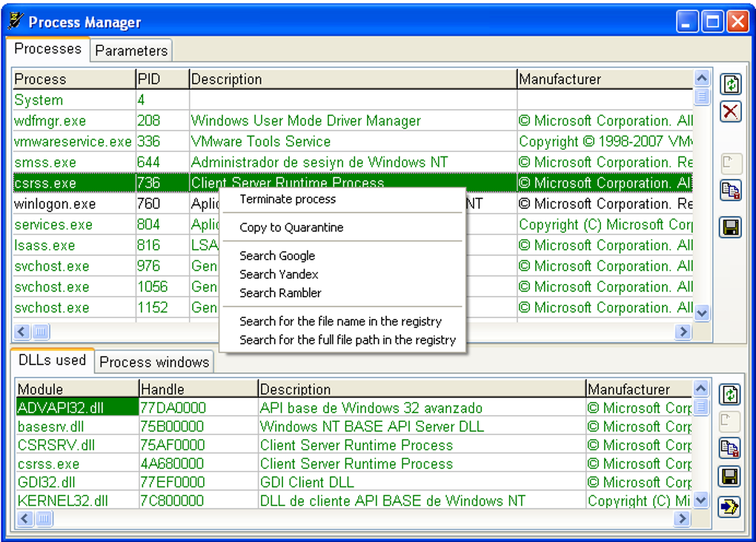
Task: Click the yellow arrow icon below the DLL save icon
Action: [x=729, y=506]
